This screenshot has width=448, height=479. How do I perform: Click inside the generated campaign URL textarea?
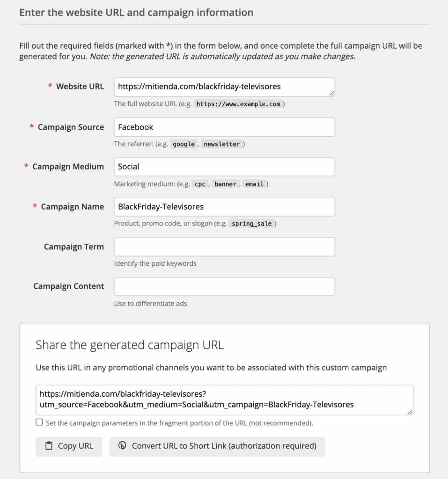(x=224, y=399)
